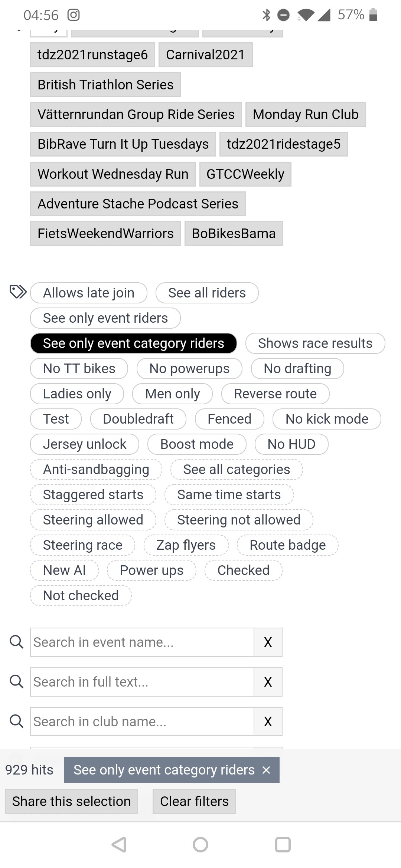Tap the magnifier icon for full text search

point(16,681)
